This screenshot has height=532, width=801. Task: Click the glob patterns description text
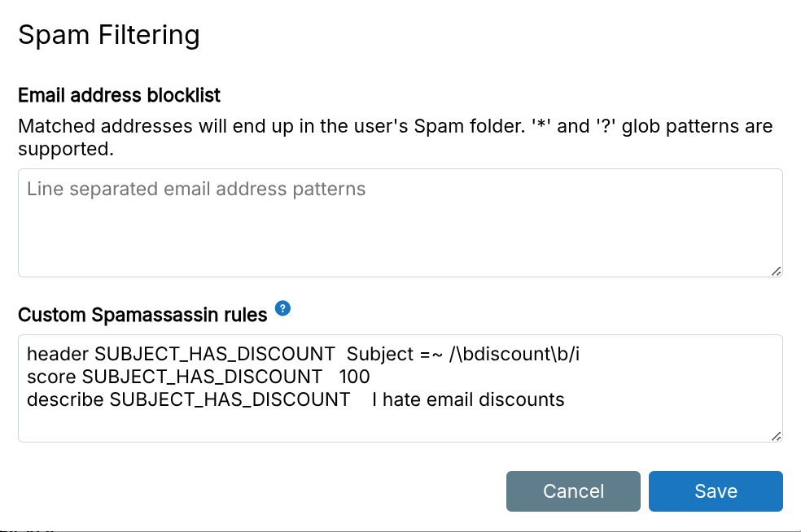click(x=395, y=137)
